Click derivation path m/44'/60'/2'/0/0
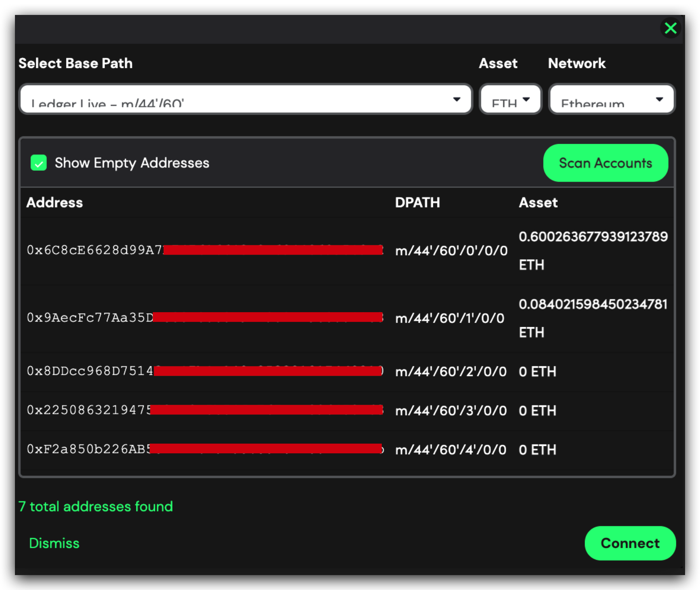The image size is (700, 590). point(451,372)
